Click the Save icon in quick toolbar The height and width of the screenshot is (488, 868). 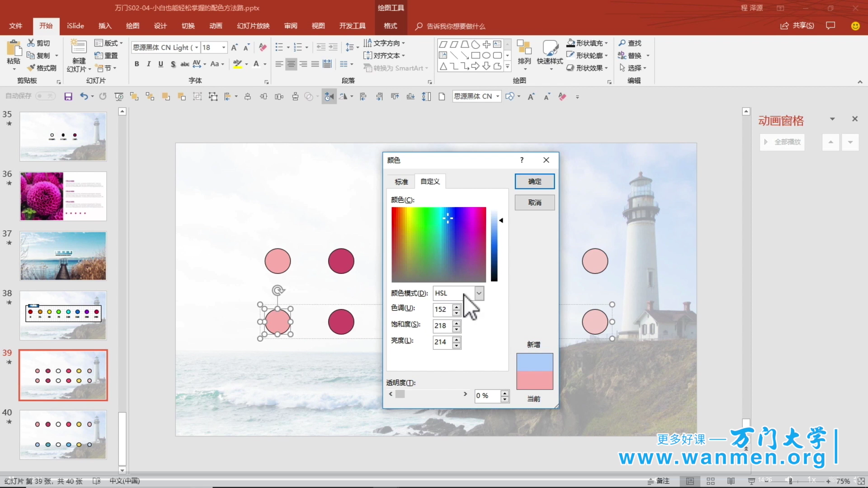pos(68,97)
